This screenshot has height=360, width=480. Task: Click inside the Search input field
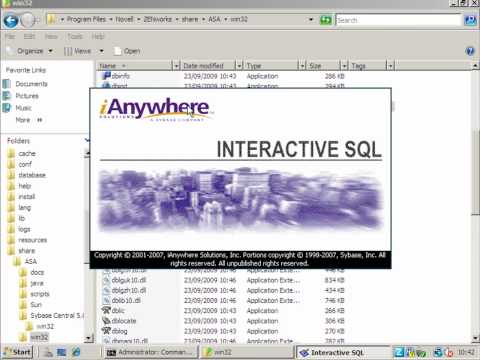[x=398, y=20]
